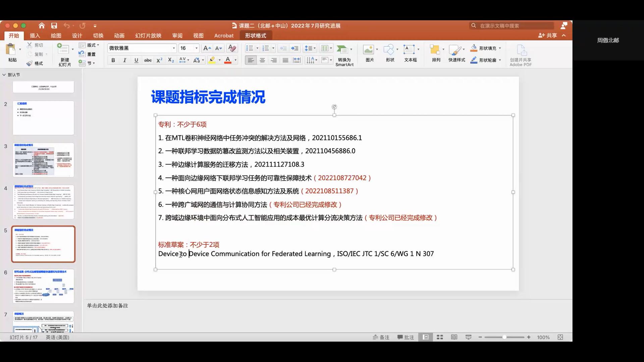Align text left
The height and width of the screenshot is (362, 644).
pos(251,60)
